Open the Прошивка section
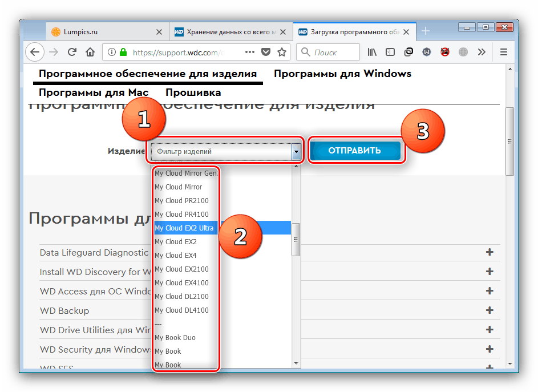 click(x=193, y=92)
